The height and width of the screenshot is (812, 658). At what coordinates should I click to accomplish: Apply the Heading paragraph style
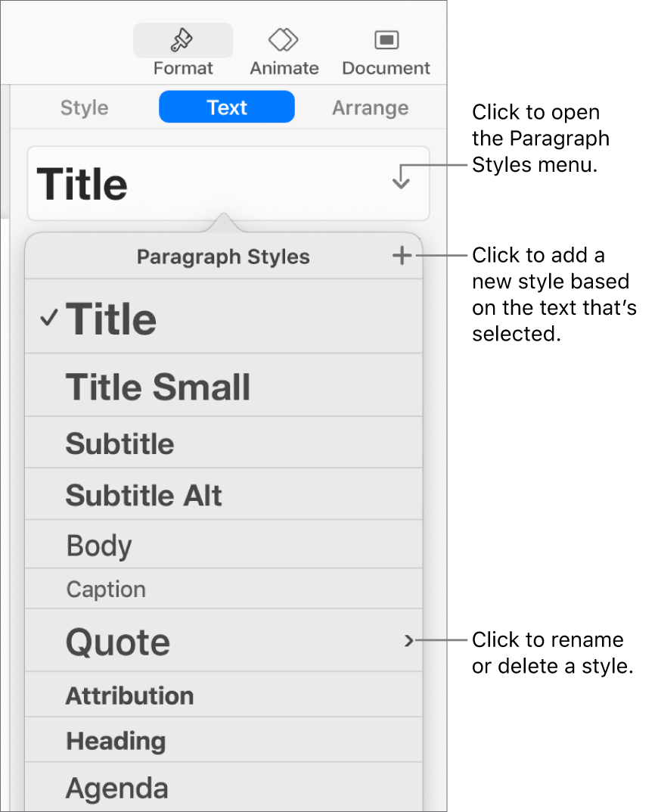[x=116, y=740]
